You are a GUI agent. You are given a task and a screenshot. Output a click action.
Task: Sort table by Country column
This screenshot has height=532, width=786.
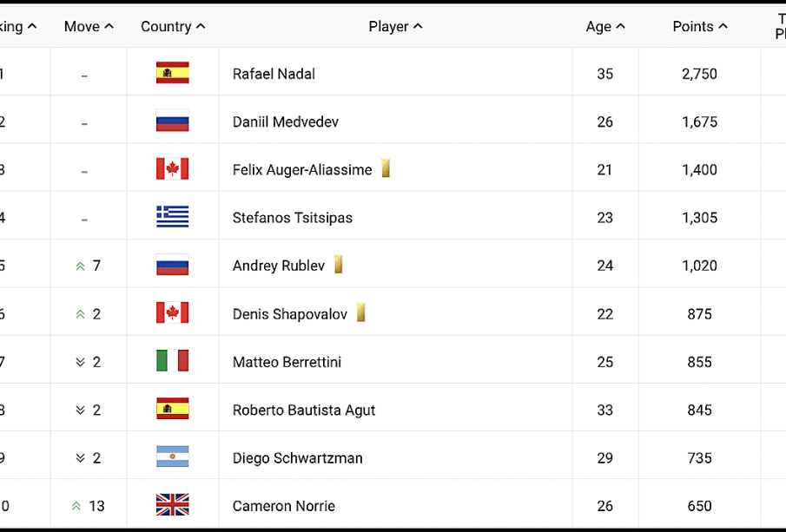(x=173, y=27)
